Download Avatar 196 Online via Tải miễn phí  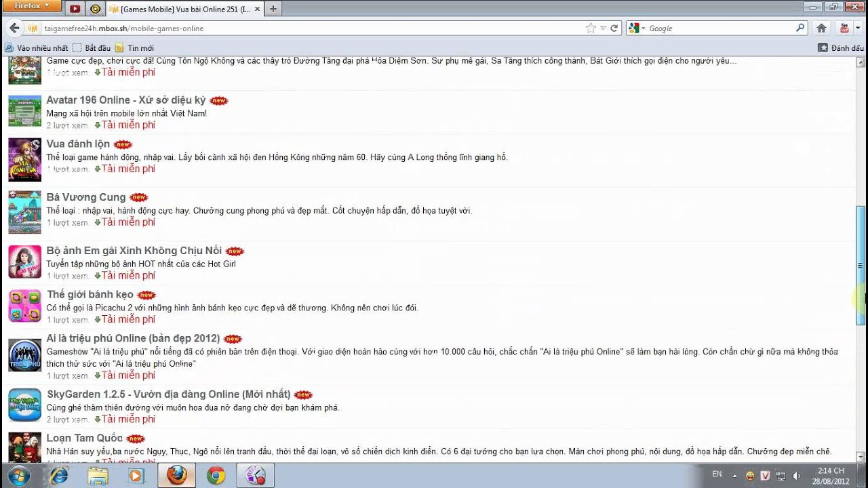click(128, 125)
